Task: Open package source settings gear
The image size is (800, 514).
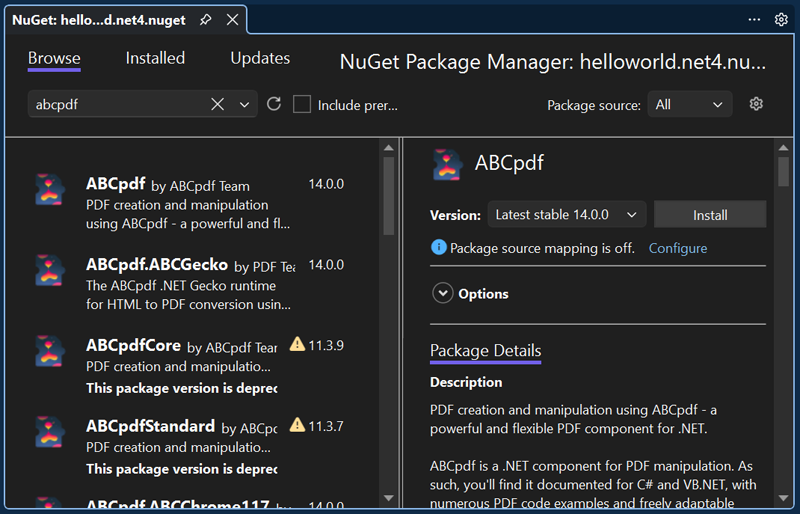Action: click(756, 104)
